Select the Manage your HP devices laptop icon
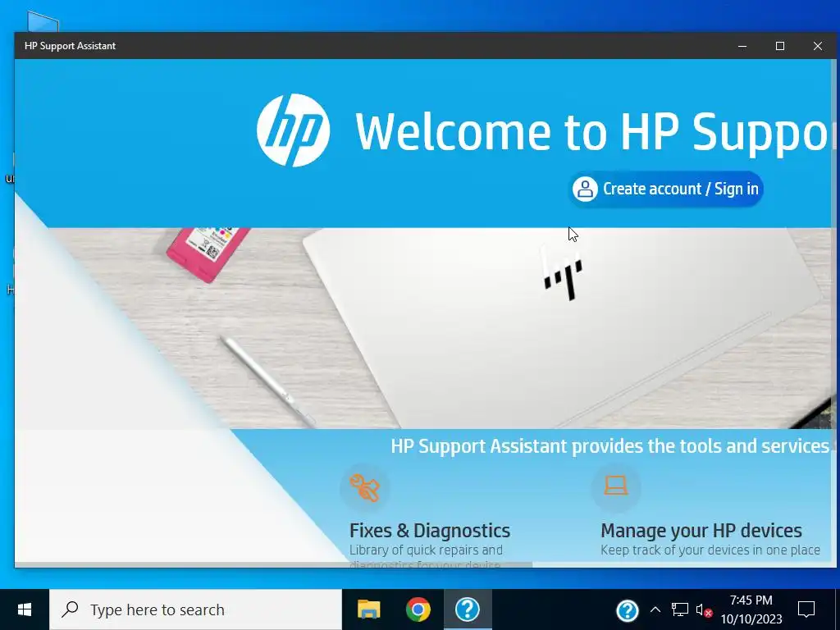 pos(615,486)
